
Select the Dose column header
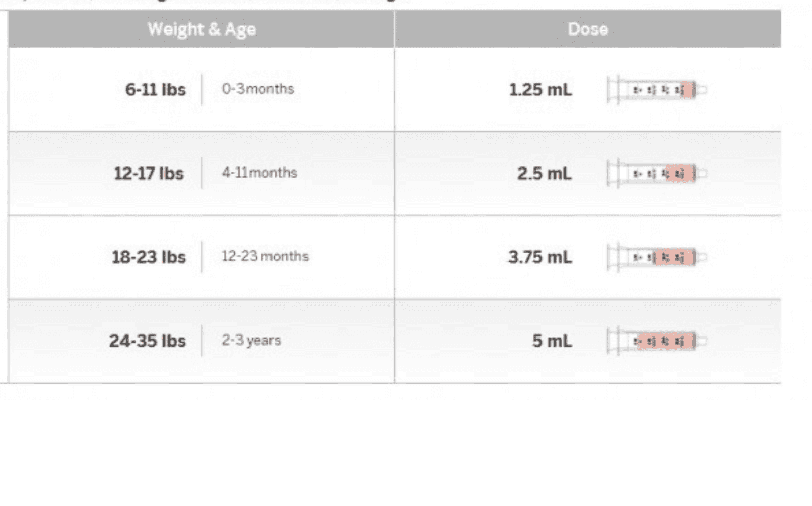click(588, 29)
